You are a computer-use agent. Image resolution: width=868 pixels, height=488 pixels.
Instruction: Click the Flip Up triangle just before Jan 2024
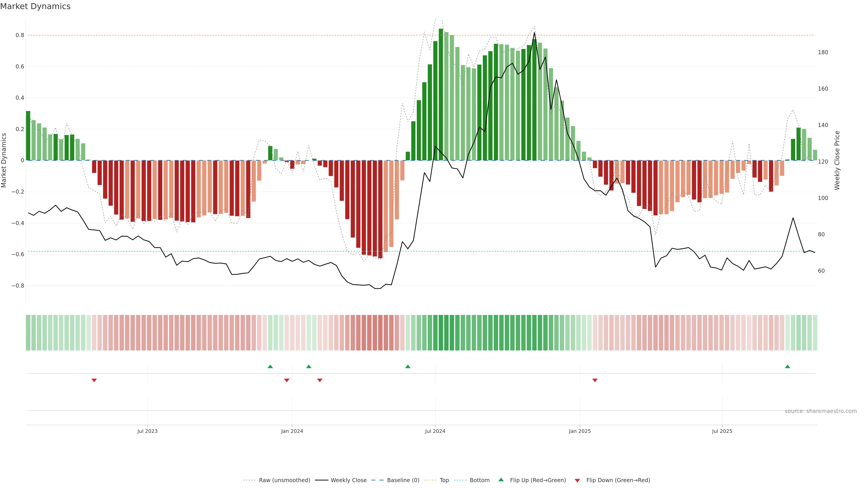click(270, 366)
